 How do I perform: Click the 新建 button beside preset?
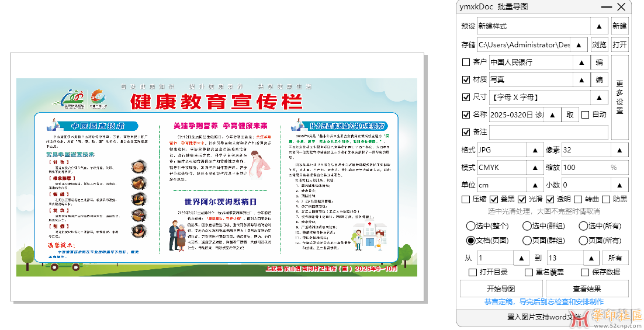[x=619, y=26]
